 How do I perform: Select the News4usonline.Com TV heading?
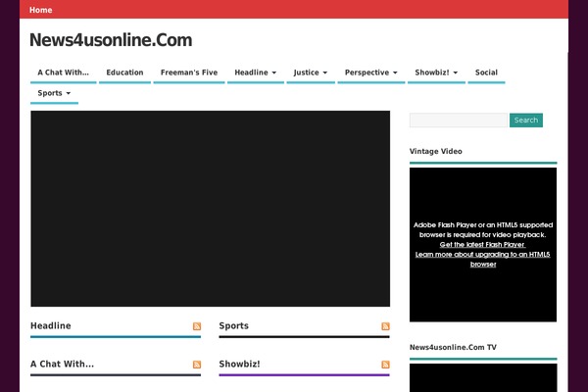click(x=453, y=347)
